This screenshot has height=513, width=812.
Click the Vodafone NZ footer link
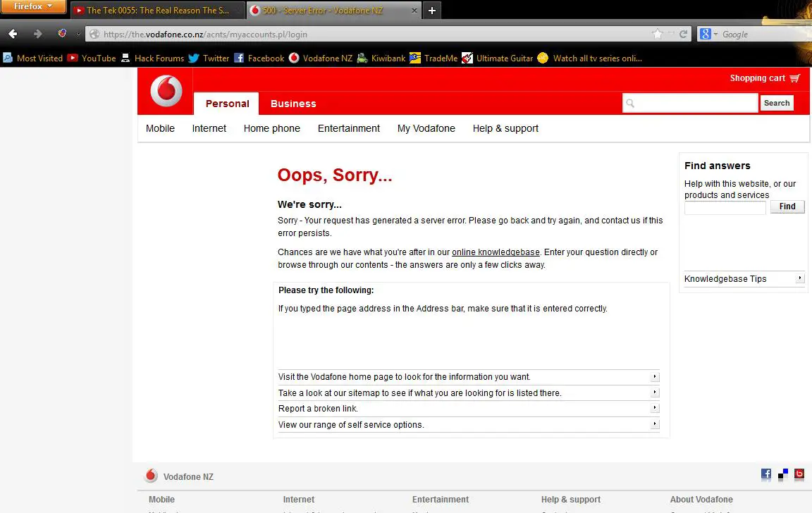[188, 477]
